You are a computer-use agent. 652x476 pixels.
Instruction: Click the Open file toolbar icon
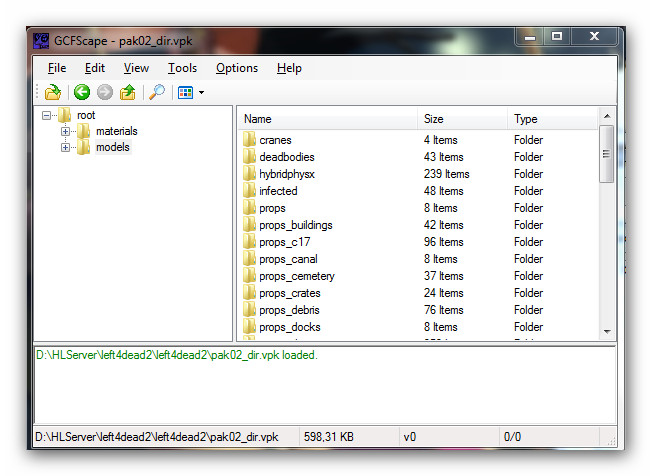tap(53, 92)
